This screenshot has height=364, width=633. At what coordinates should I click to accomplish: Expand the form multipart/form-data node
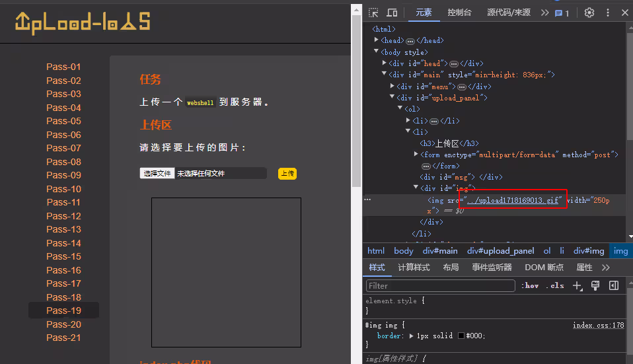(x=416, y=154)
